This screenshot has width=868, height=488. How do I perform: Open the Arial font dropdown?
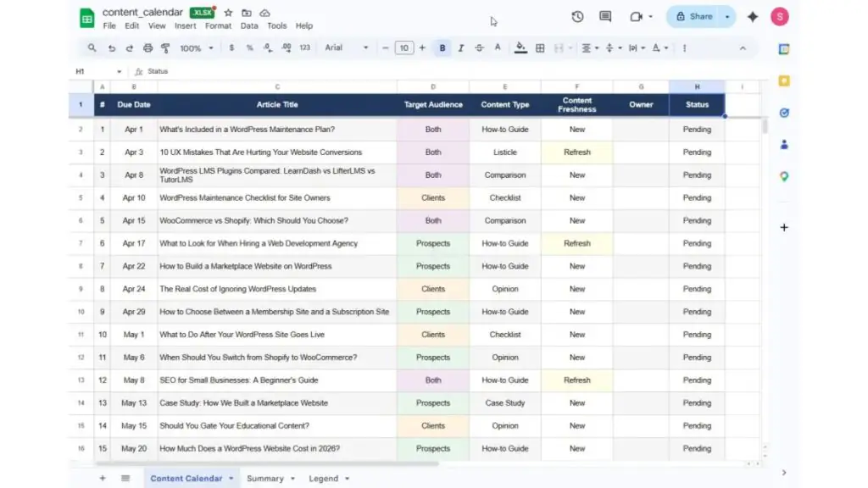[347, 48]
